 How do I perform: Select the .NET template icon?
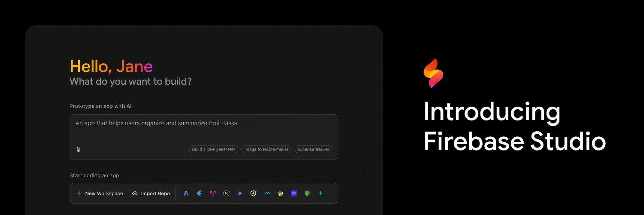point(294,193)
